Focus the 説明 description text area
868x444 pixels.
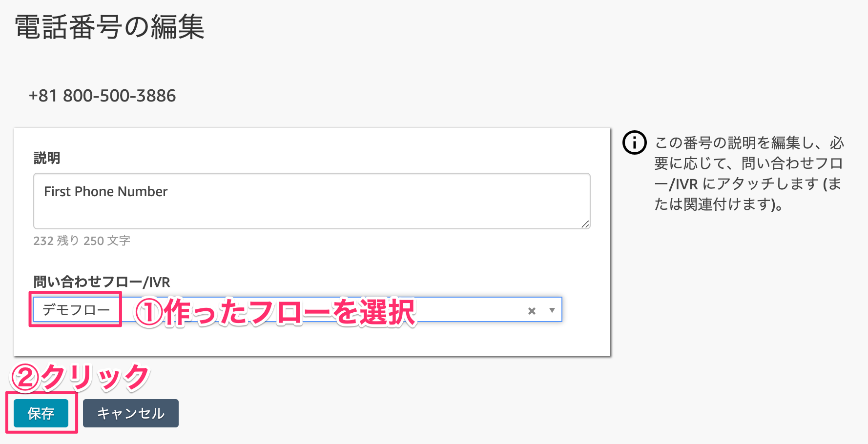(x=311, y=201)
